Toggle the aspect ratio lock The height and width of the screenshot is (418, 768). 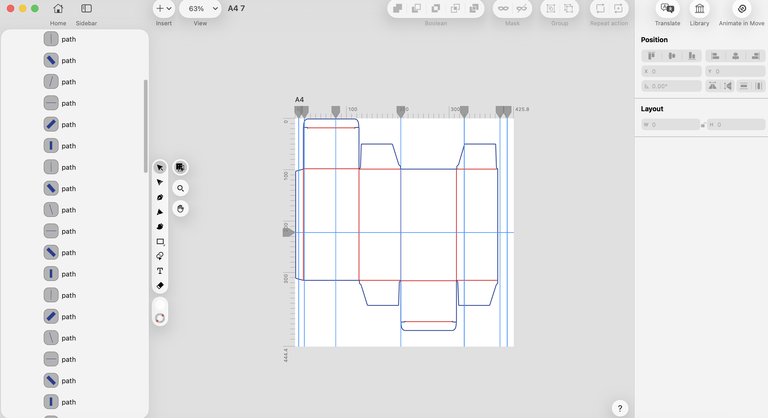point(703,125)
